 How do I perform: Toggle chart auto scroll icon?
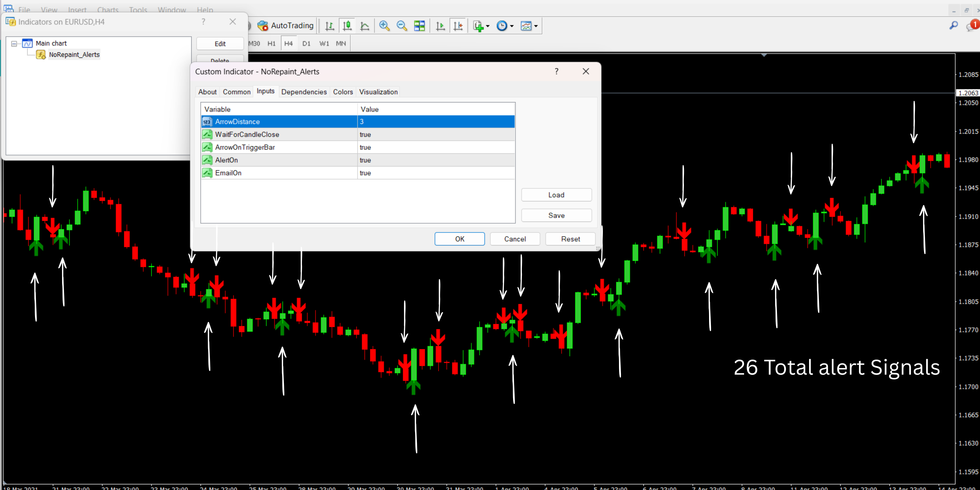[x=440, y=26]
